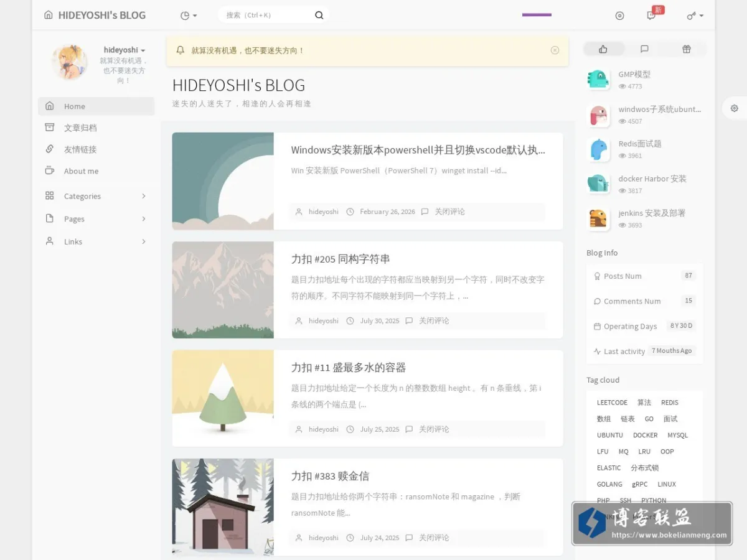Focus the search box (Ctrl+K)

point(268,15)
